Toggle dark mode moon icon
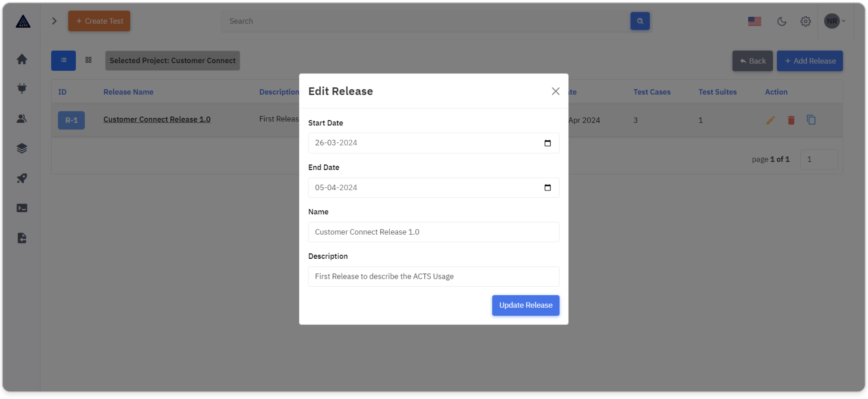 (x=782, y=21)
